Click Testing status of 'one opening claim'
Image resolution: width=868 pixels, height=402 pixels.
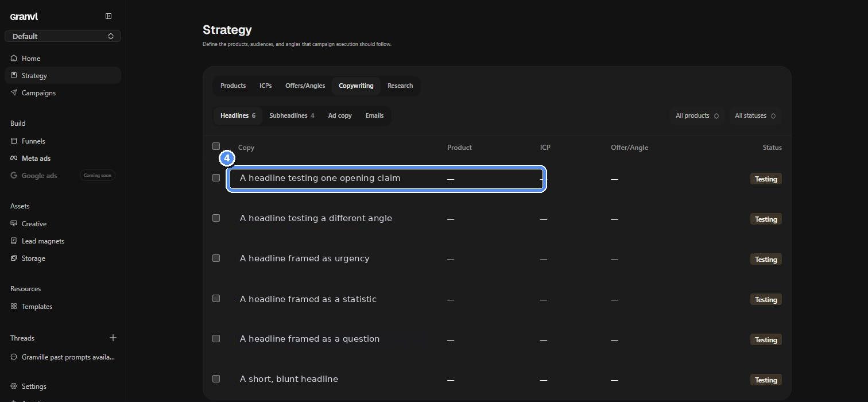point(766,179)
